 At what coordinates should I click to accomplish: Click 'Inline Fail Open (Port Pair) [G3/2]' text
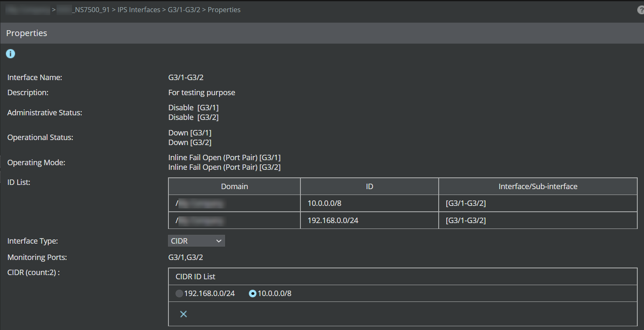(225, 167)
